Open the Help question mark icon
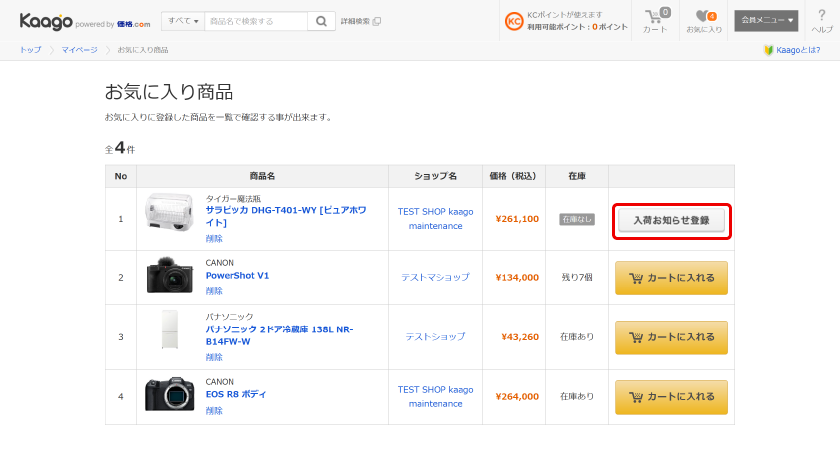840x450 pixels. [822, 21]
